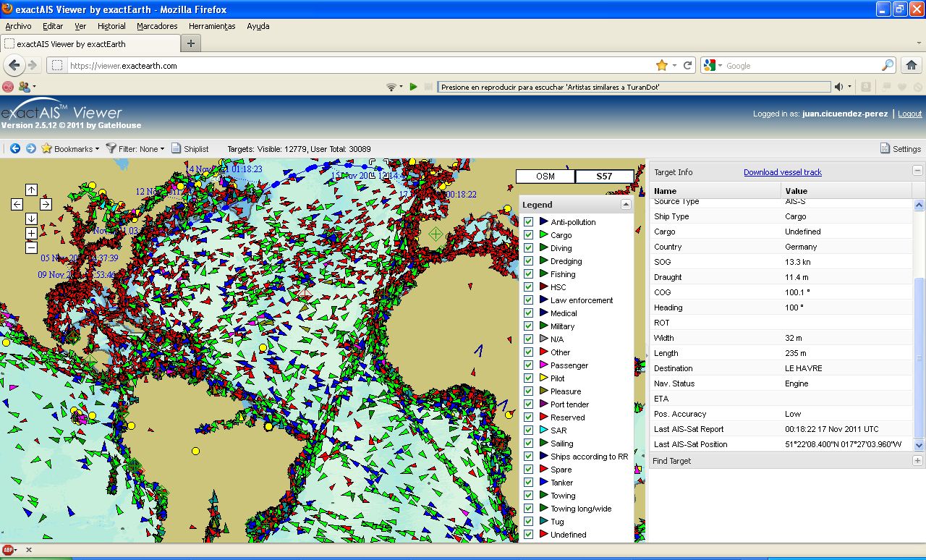Disable Tanker ships in the Legend

coord(528,483)
